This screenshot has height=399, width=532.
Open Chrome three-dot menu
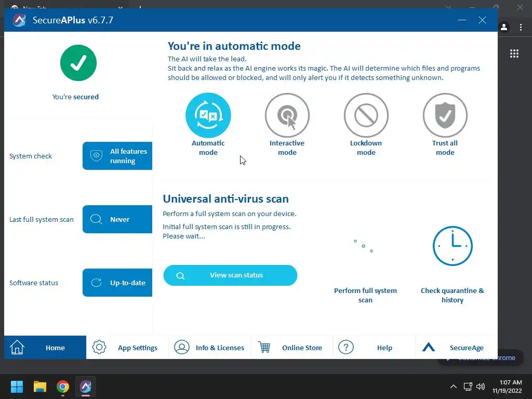[x=521, y=27]
